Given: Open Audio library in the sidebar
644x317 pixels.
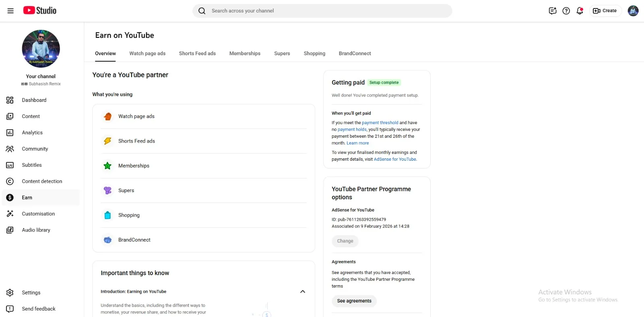Looking at the screenshot, I should [41, 230].
